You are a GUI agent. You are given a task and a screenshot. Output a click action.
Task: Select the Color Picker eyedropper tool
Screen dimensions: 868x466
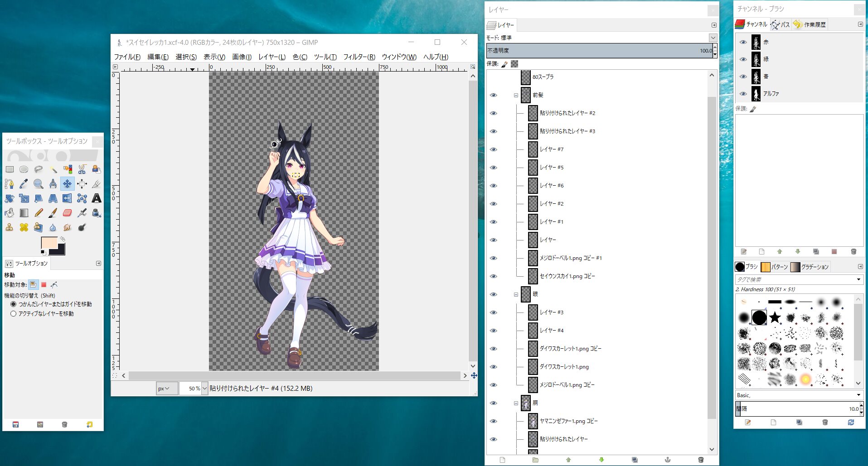coord(24,184)
